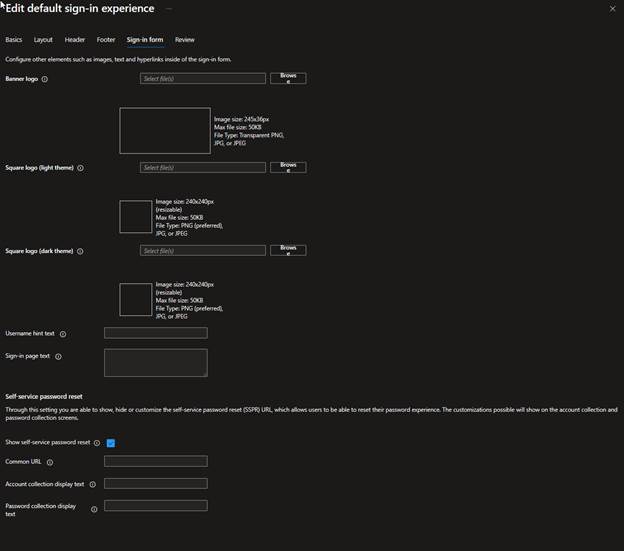The height and width of the screenshot is (551, 624).
Task: Click info icon next to Username hint text
Action: [x=63, y=334]
